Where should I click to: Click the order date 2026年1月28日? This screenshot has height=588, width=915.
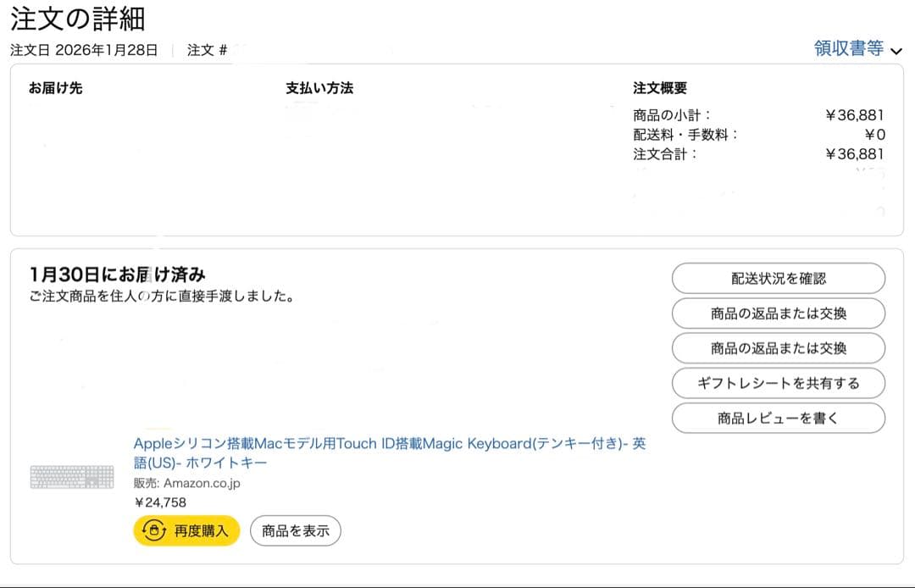coord(106,50)
